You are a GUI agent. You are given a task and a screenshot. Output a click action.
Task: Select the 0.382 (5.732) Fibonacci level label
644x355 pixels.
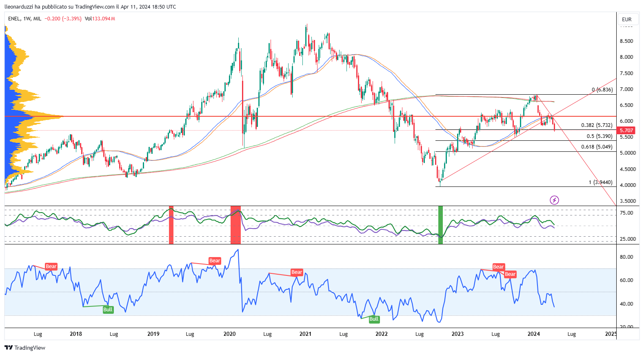(597, 125)
